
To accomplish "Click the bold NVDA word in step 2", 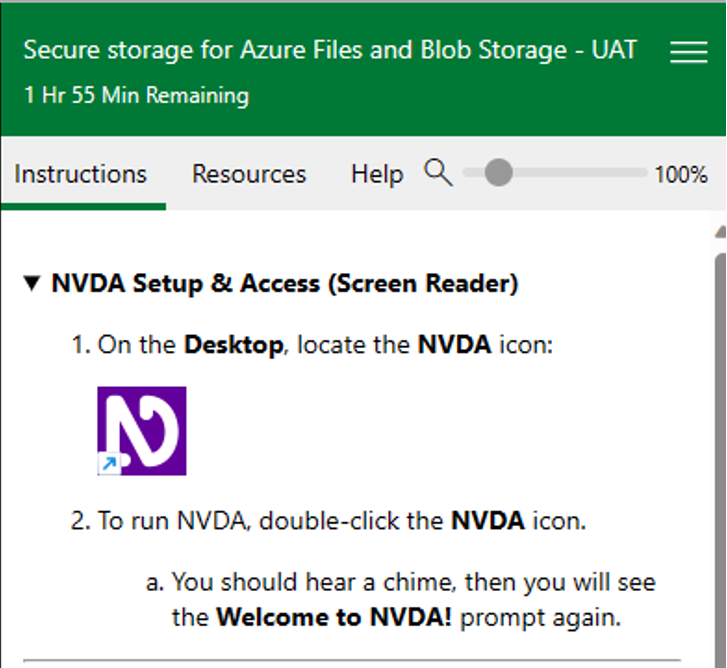I will [487, 521].
